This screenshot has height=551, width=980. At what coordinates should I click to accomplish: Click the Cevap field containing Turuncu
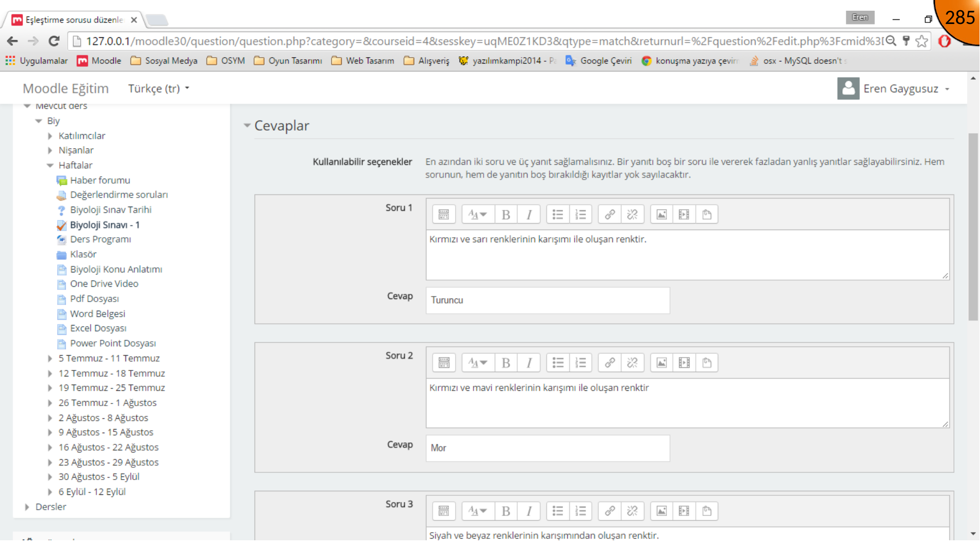click(547, 300)
